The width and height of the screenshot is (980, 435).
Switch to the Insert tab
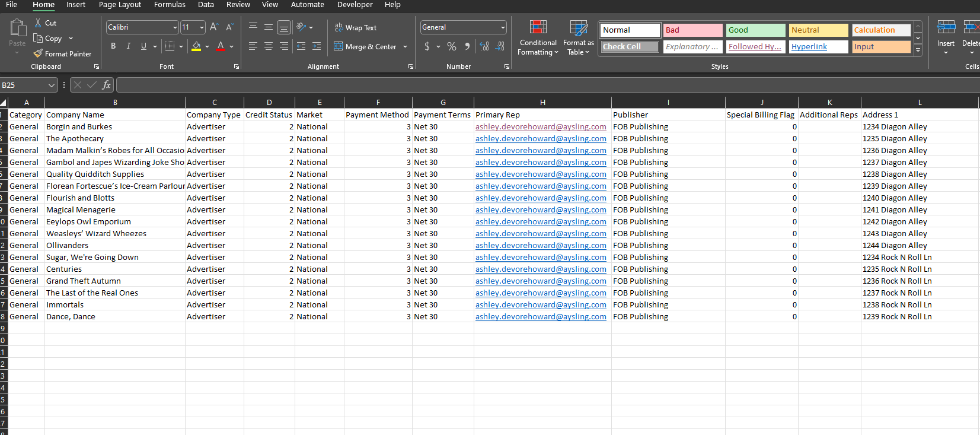[x=76, y=5]
